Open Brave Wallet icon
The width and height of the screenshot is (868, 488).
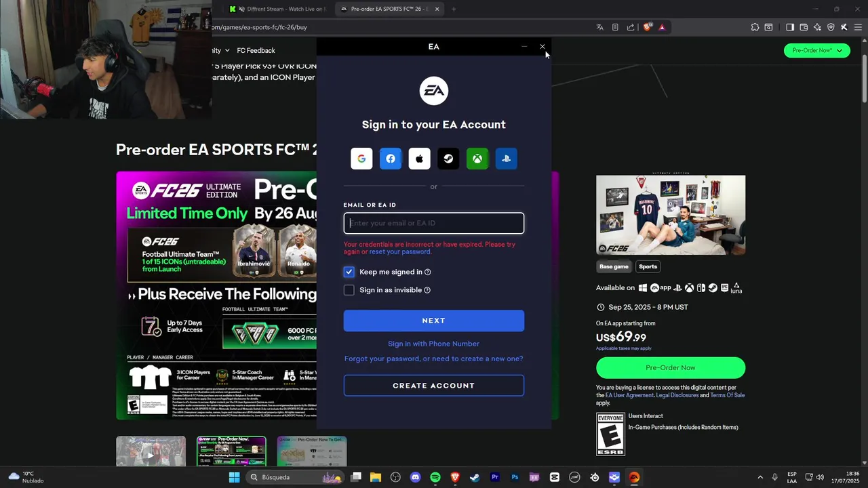[x=804, y=27]
